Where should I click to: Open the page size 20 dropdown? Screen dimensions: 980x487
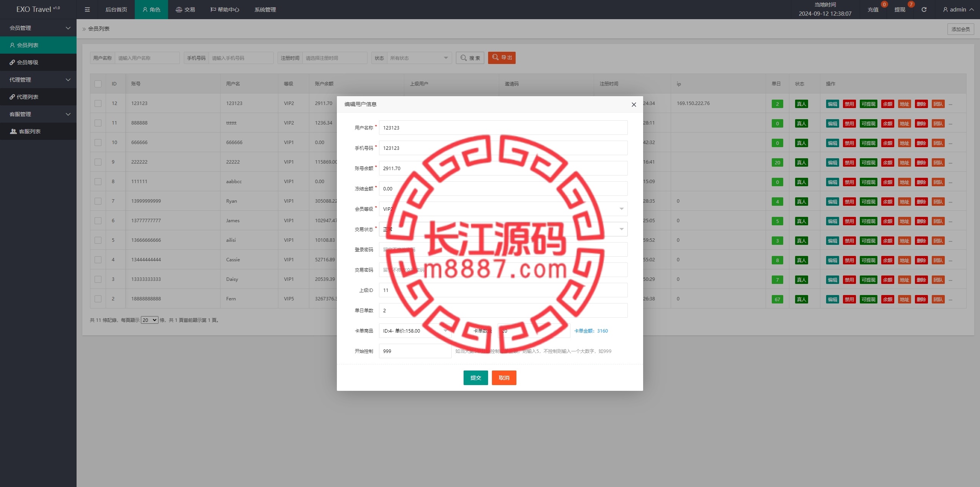pyautogui.click(x=149, y=320)
